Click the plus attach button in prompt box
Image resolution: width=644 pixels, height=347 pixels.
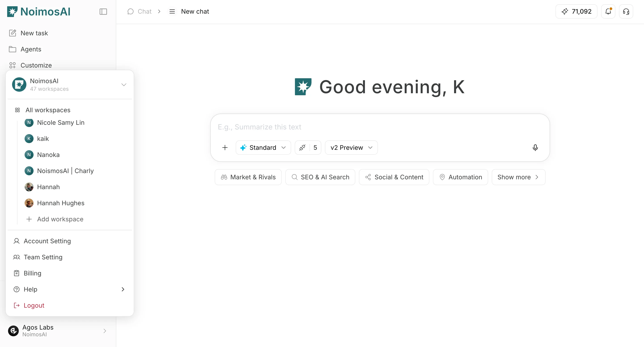[225, 148]
